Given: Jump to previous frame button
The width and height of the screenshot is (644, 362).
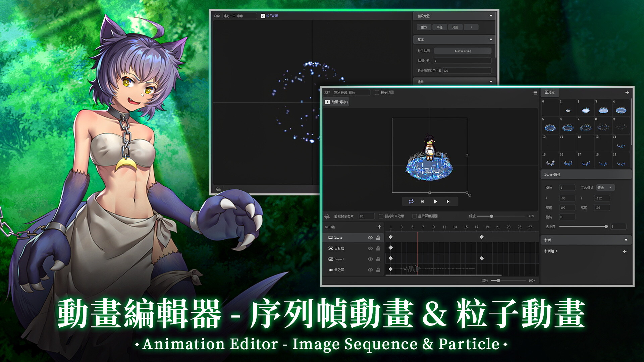Looking at the screenshot, I should coord(422,201).
